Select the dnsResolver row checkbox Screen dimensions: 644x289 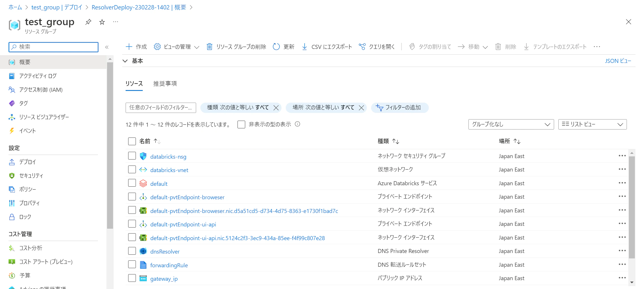click(132, 251)
